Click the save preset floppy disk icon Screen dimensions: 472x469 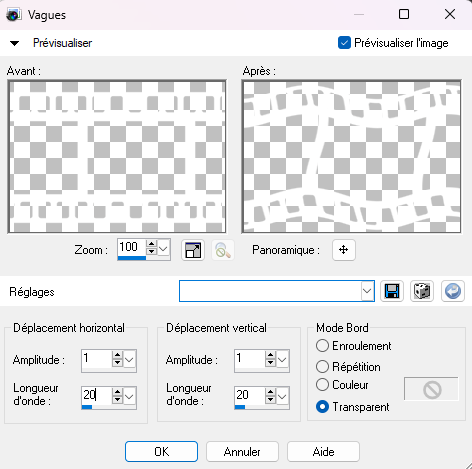pos(392,291)
